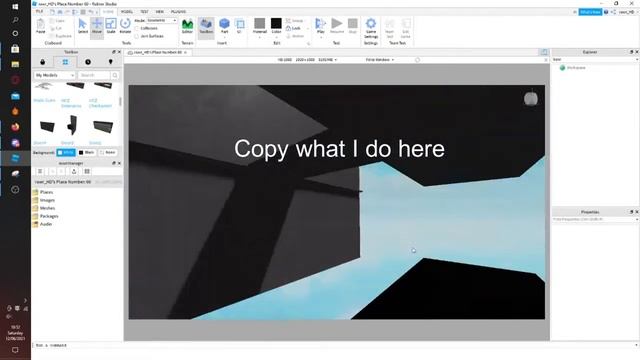Click the What's New button
Screen dimensions: 640x360
pyautogui.click(x=590, y=12)
